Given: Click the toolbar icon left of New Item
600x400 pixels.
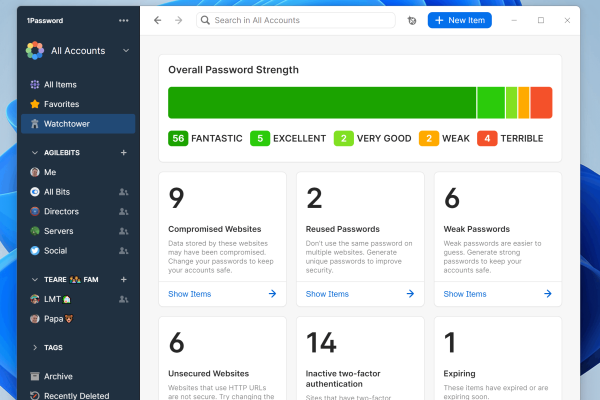Looking at the screenshot, I should pyautogui.click(x=412, y=21).
